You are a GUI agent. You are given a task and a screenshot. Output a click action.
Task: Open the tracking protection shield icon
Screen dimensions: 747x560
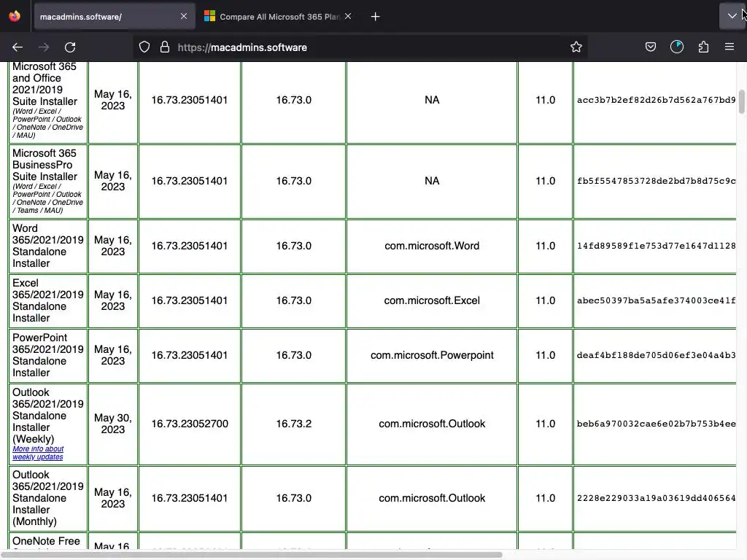(144, 47)
